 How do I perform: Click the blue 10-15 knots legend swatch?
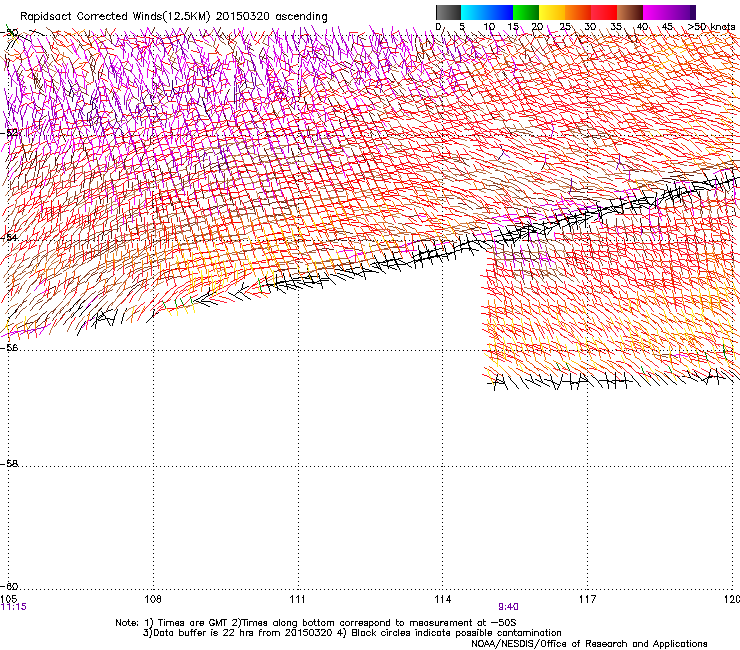click(x=500, y=12)
